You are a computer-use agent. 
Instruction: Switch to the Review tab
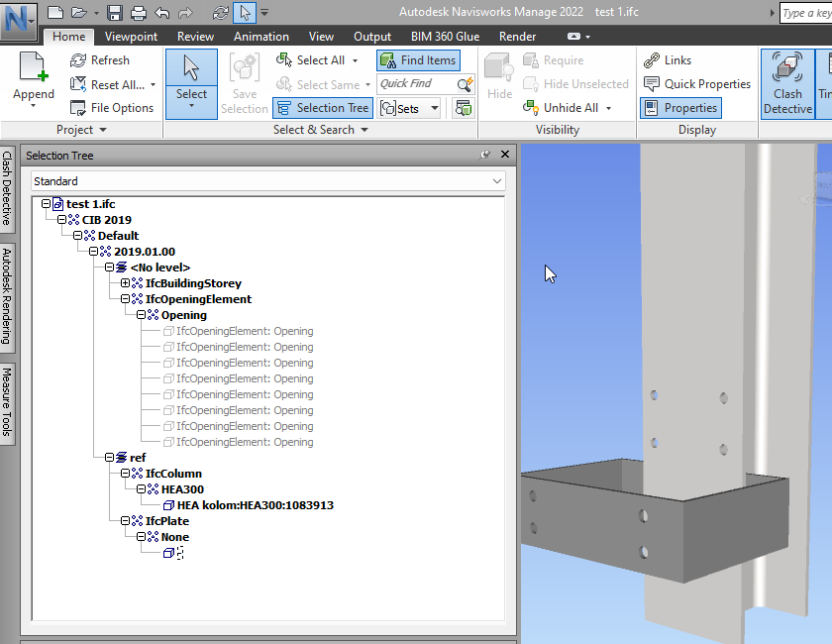coord(195,36)
